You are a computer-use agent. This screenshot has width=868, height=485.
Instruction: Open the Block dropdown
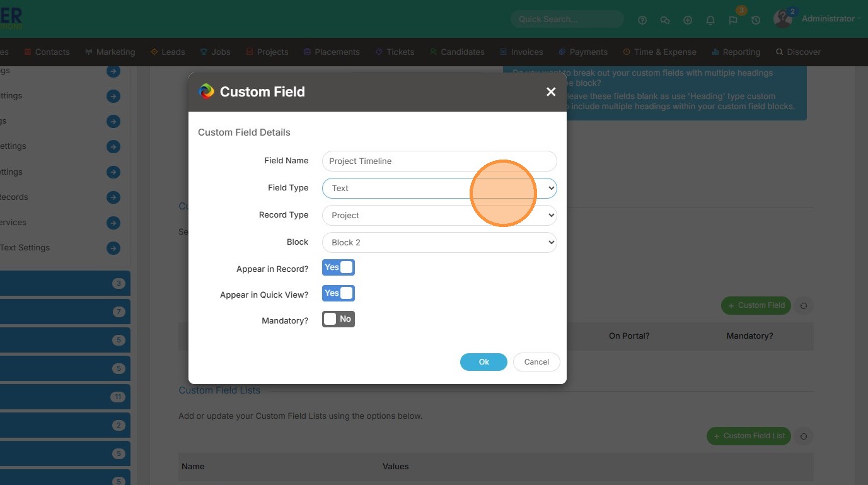439,242
